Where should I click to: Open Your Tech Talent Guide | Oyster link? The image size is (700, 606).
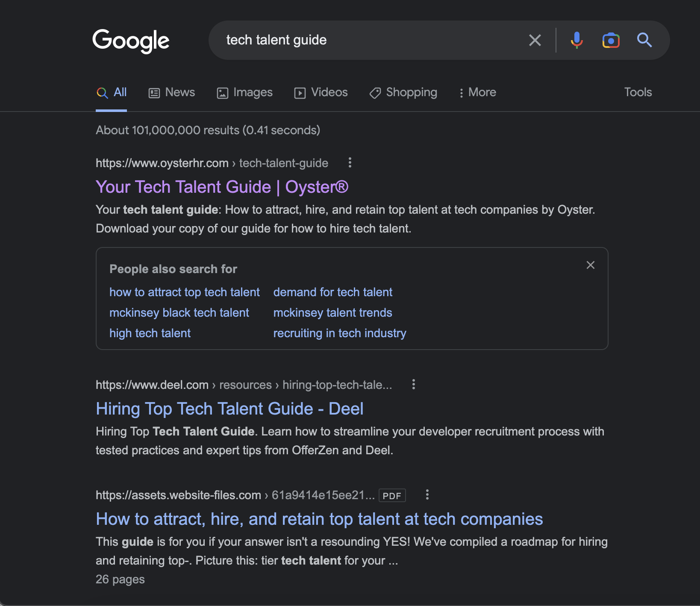[222, 187]
